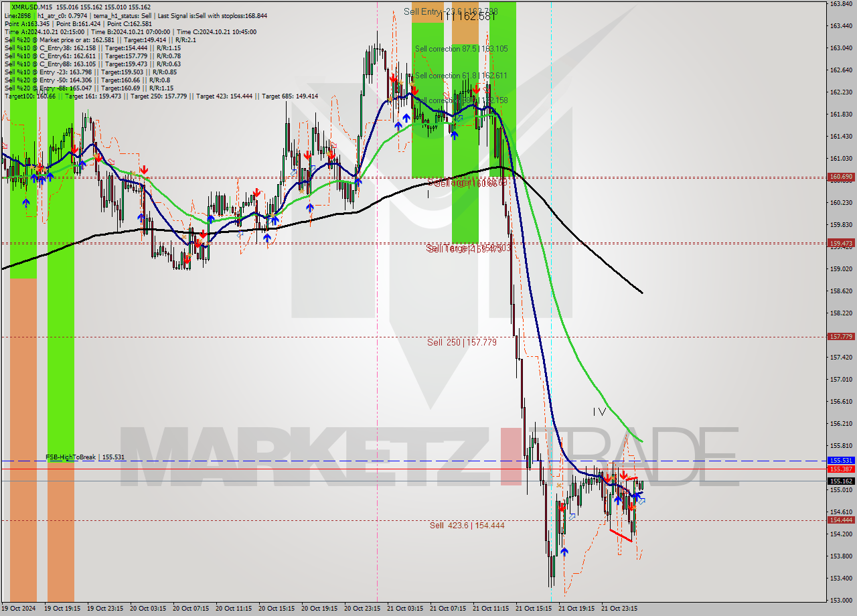857x616 pixels.
Task: Click the red 160.690 price tag on axis
Action: (841, 177)
